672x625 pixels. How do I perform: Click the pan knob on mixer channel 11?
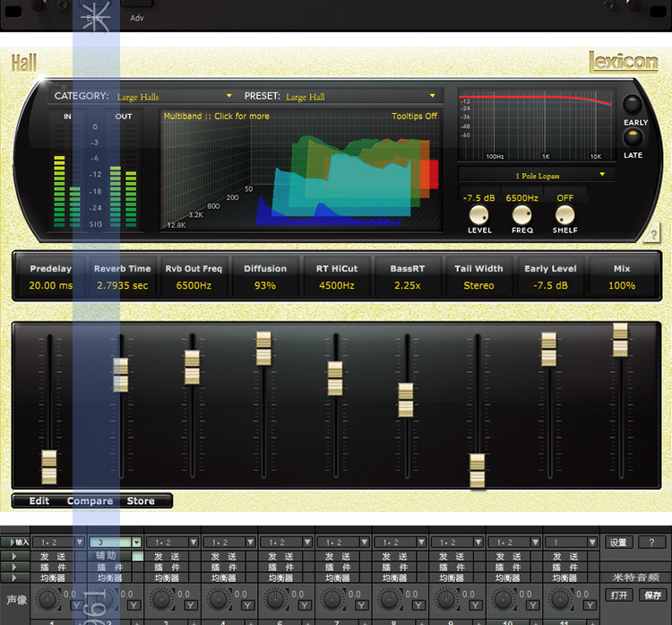(x=561, y=599)
